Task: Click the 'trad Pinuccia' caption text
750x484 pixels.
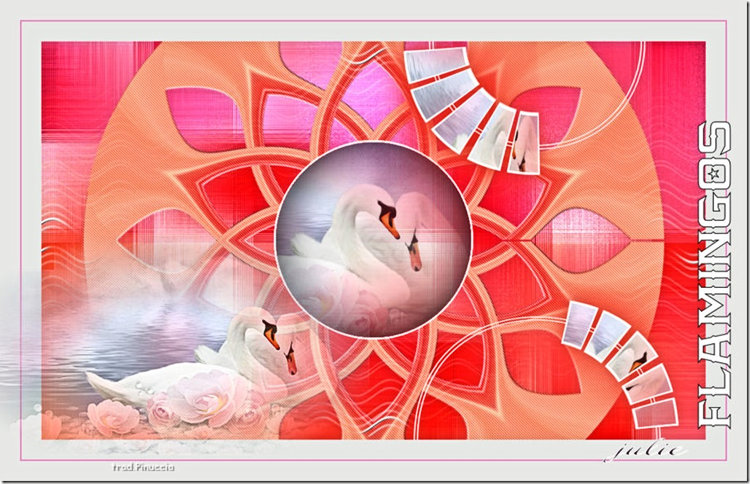Action: pos(143,467)
